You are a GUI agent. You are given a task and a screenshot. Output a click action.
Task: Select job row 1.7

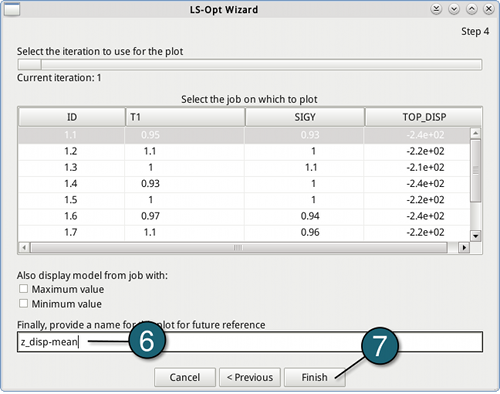click(x=244, y=232)
